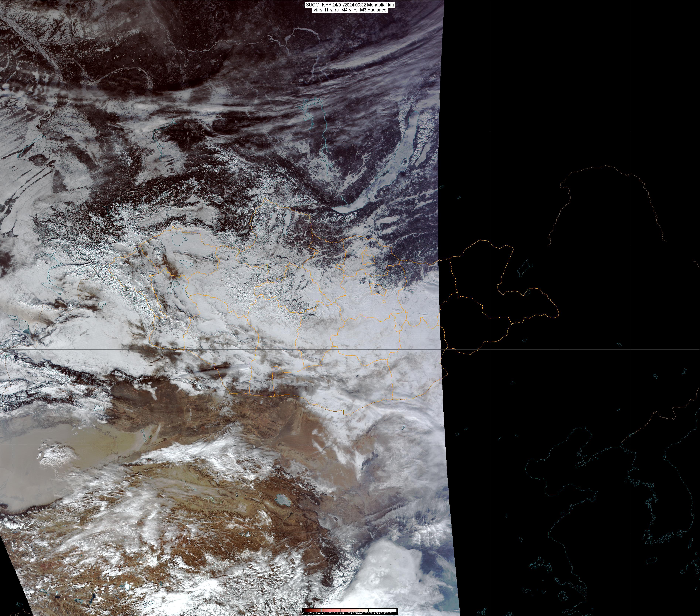Image resolution: width=700 pixels, height=616 pixels.
Task: Click the large blue-grey Qinghai Lake
Action: [x=283, y=500]
